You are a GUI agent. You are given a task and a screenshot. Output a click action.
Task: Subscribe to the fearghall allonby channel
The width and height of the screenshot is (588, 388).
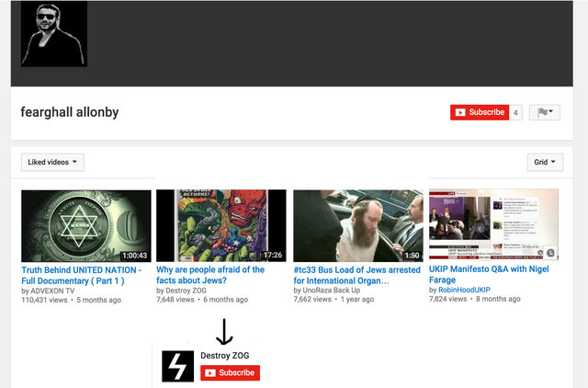tap(479, 112)
